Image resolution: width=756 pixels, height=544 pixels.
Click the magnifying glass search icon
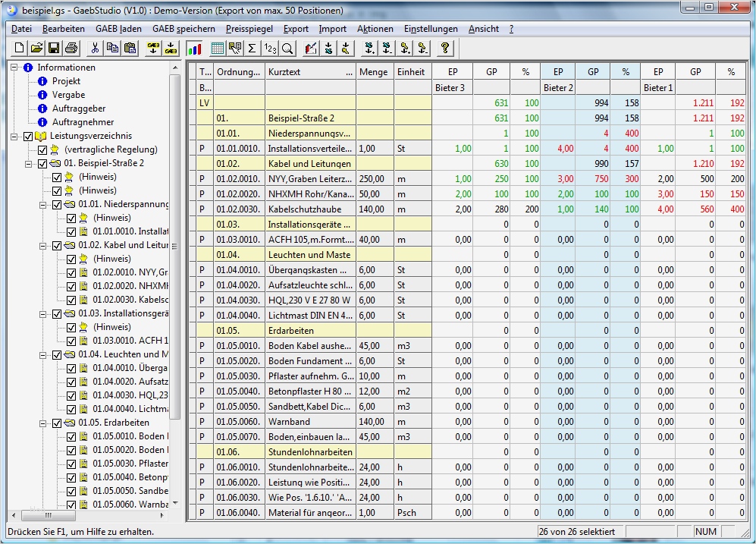click(287, 49)
